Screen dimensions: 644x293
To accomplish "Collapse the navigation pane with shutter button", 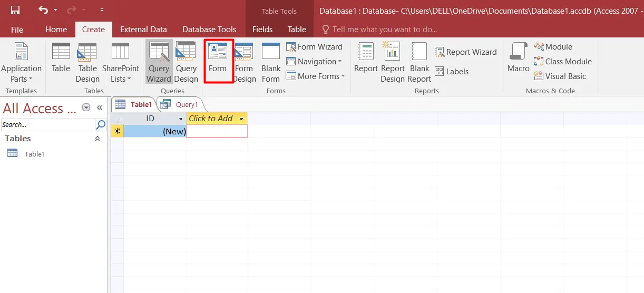I will (100, 108).
